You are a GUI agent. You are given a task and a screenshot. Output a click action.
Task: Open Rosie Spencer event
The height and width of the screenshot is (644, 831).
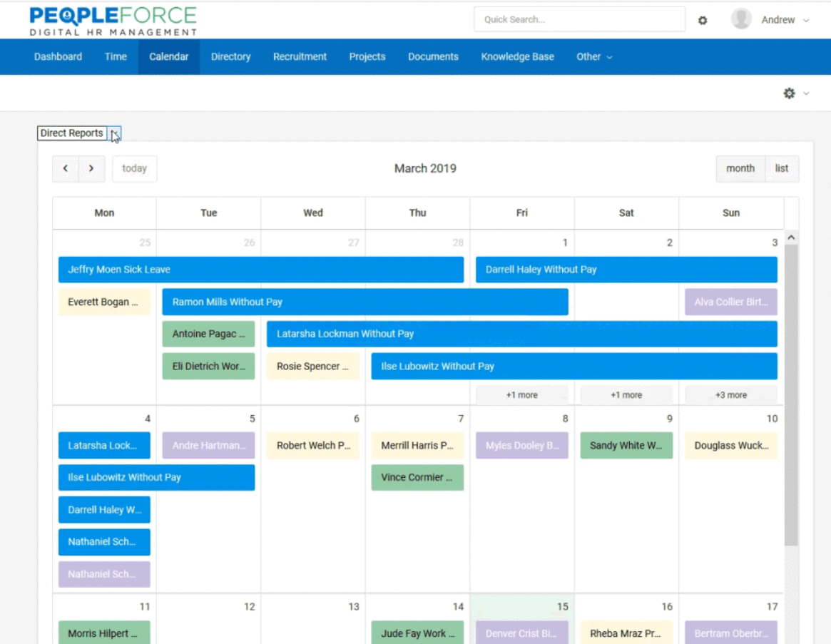tap(312, 367)
